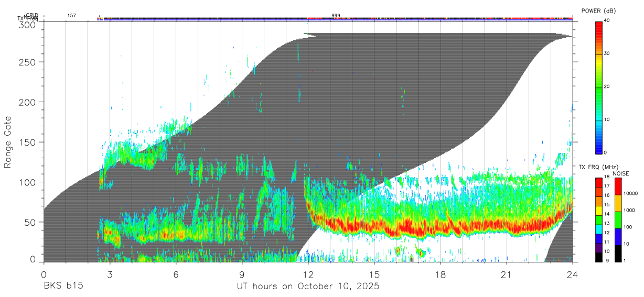Click the 3 UT hour axis label

110,274
